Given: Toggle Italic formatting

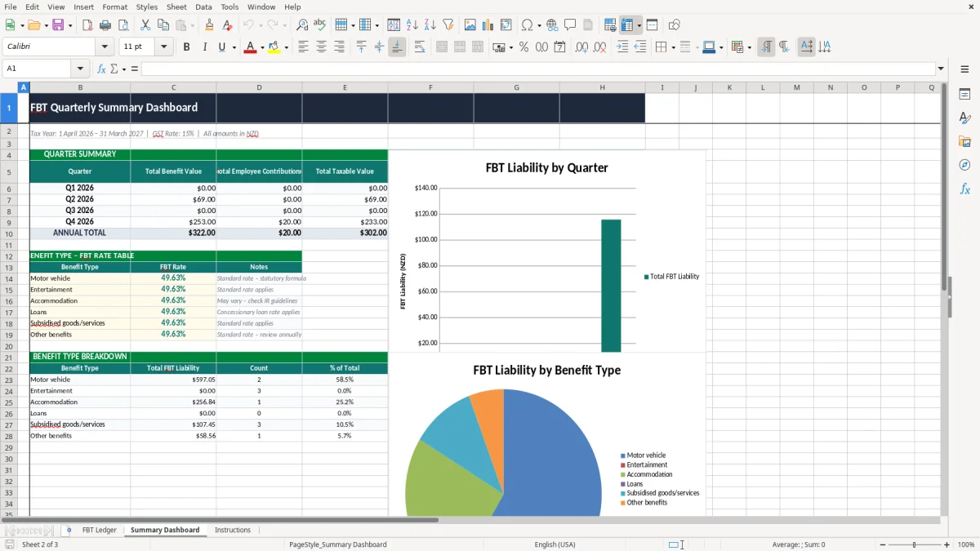Looking at the screenshot, I should point(204,47).
